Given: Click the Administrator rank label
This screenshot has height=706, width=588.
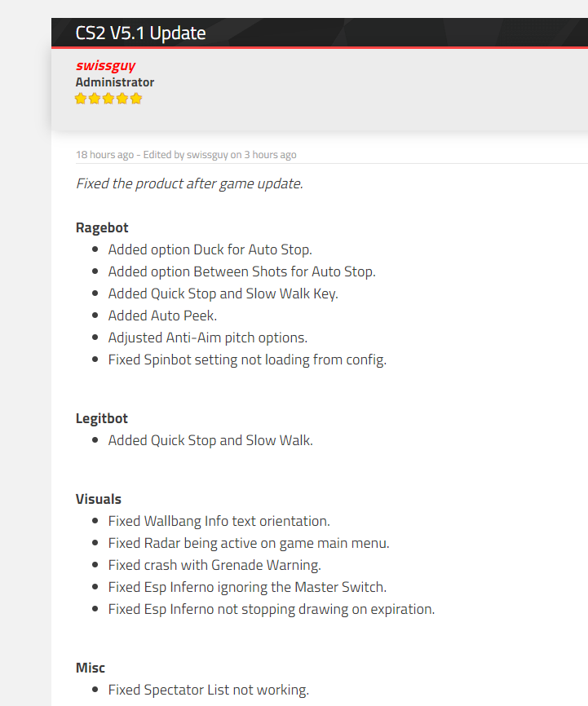Looking at the screenshot, I should (x=115, y=82).
